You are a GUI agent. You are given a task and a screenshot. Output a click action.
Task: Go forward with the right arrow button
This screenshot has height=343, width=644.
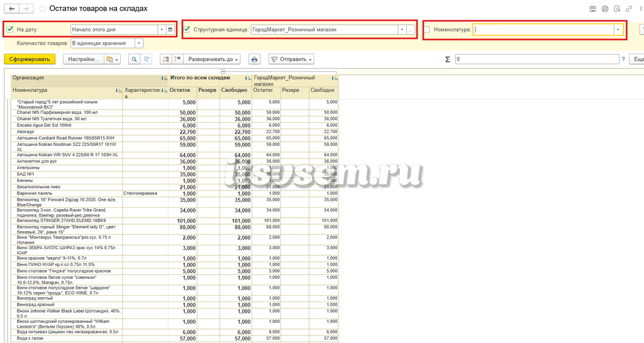pos(26,9)
